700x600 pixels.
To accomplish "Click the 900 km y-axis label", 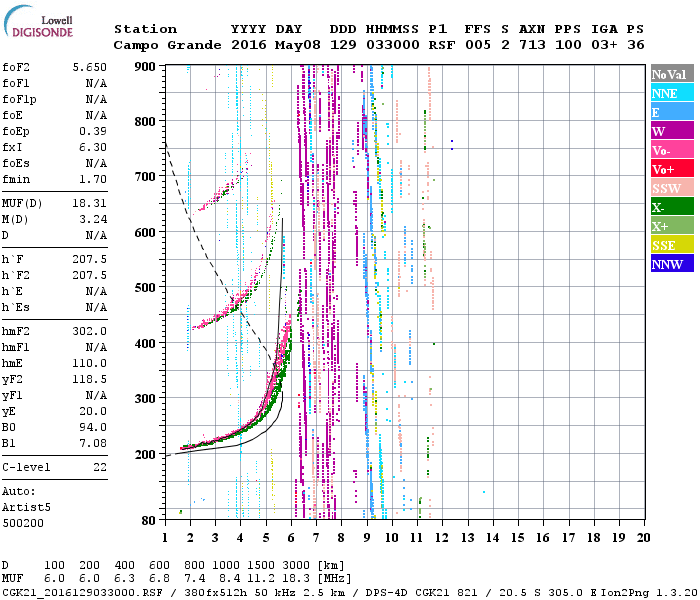I will click(x=145, y=67).
